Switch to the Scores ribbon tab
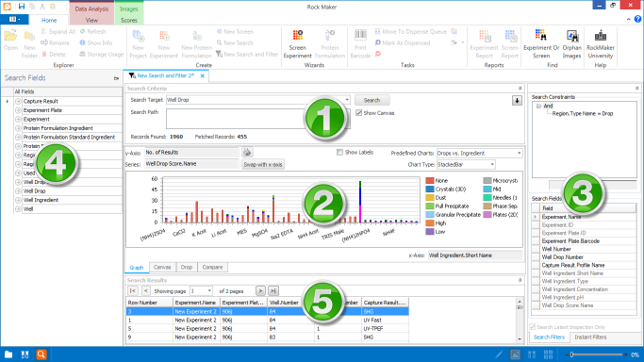644x362 pixels. pos(129,20)
